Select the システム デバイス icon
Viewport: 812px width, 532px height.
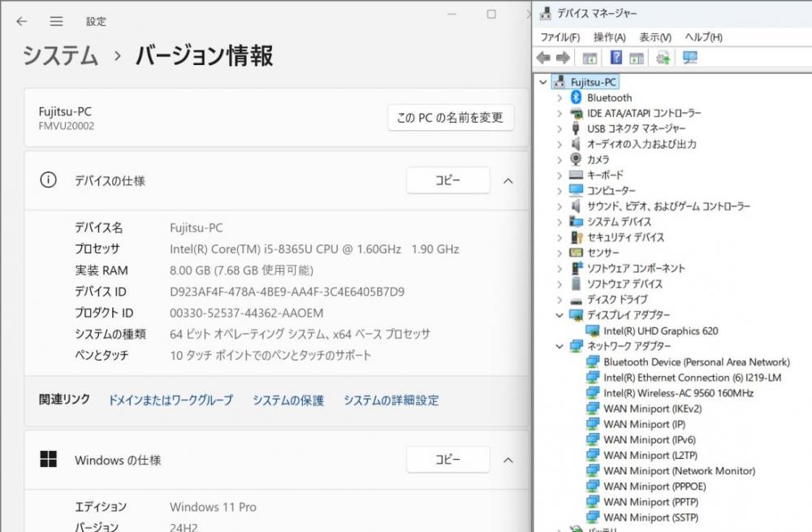[x=576, y=222]
